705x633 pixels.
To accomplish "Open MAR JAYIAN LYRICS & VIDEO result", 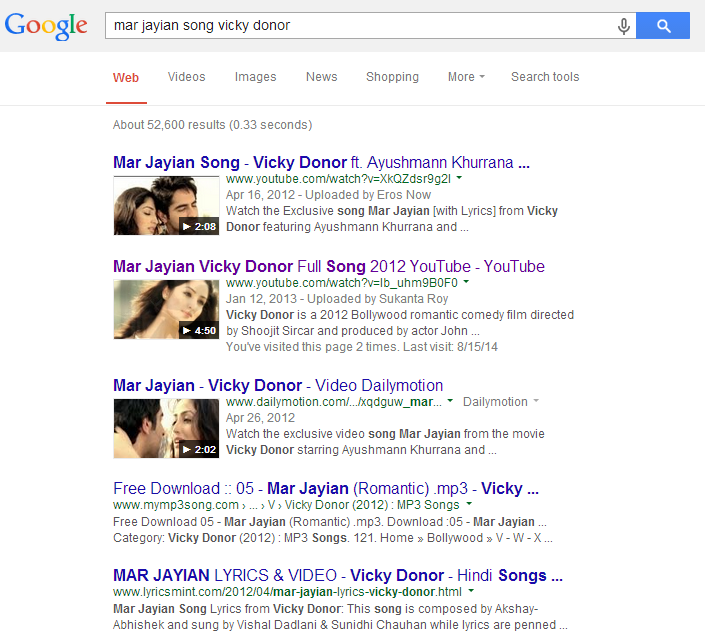I will tap(338, 575).
